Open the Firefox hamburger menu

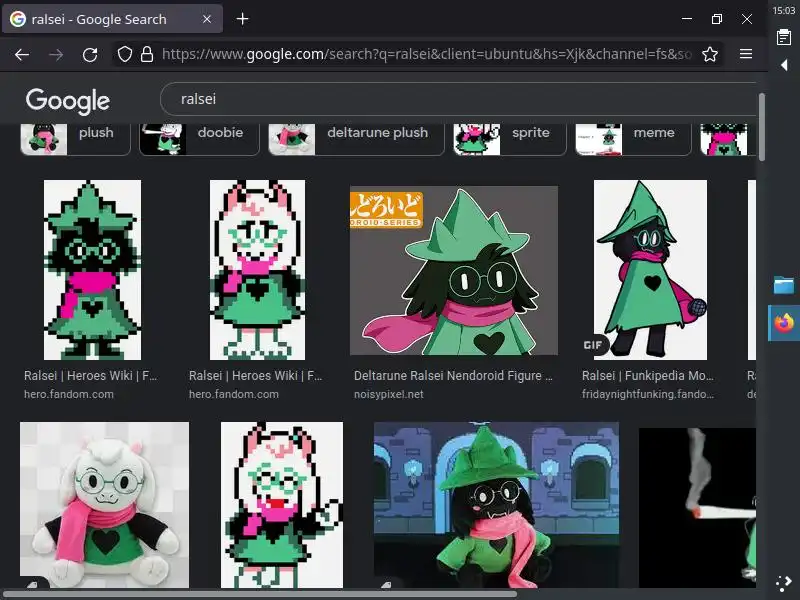tap(746, 54)
